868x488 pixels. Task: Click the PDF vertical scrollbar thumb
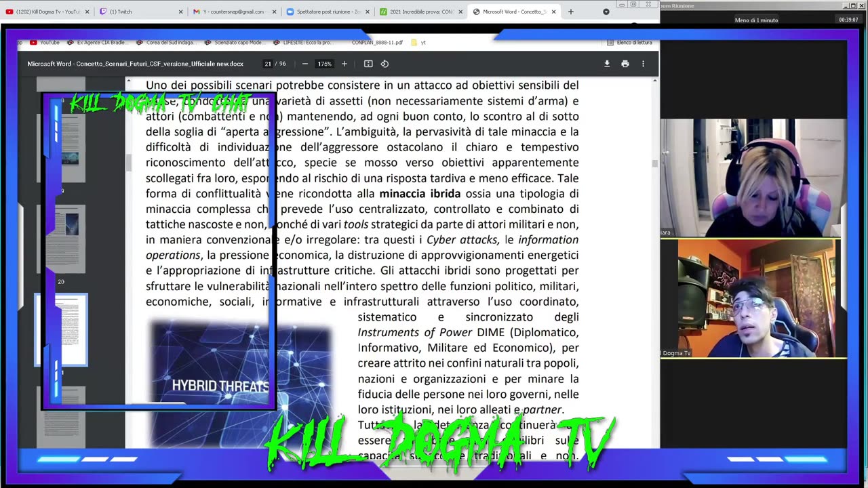tap(654, 163)
